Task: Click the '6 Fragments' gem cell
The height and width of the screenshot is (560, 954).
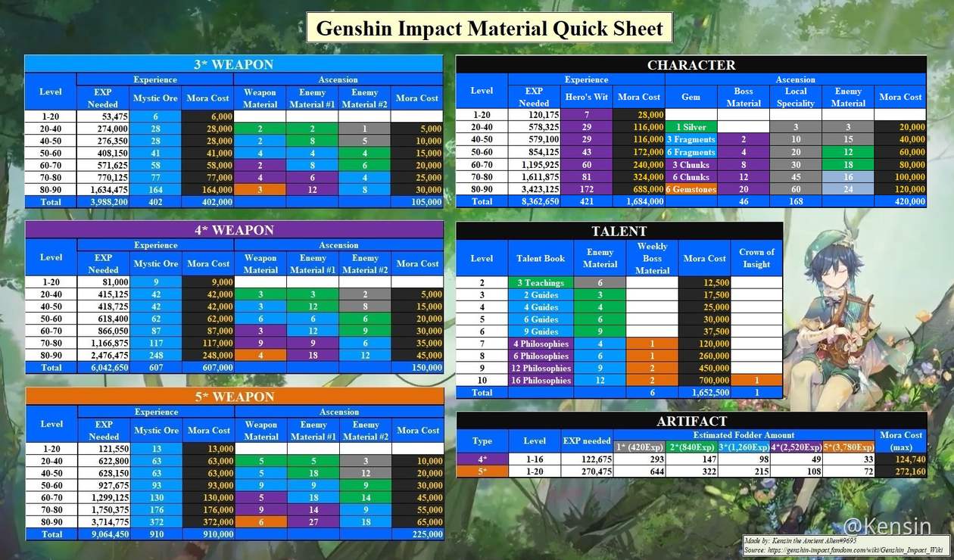Action: [x=691, y=152]
